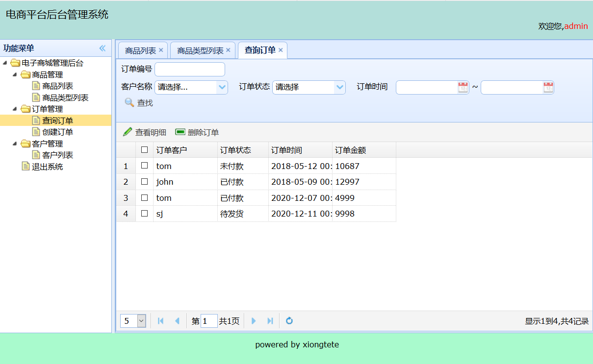Click the green minus icon for 删除订单

pos(180,132)
